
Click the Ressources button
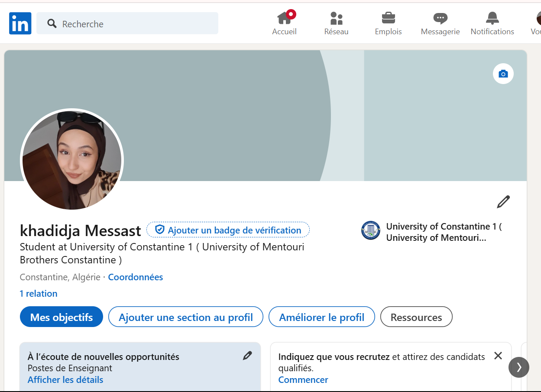[416, 317]
